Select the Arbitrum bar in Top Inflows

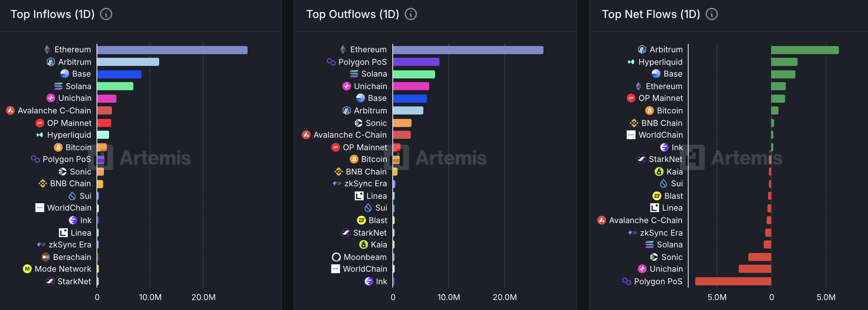[128, 62]
